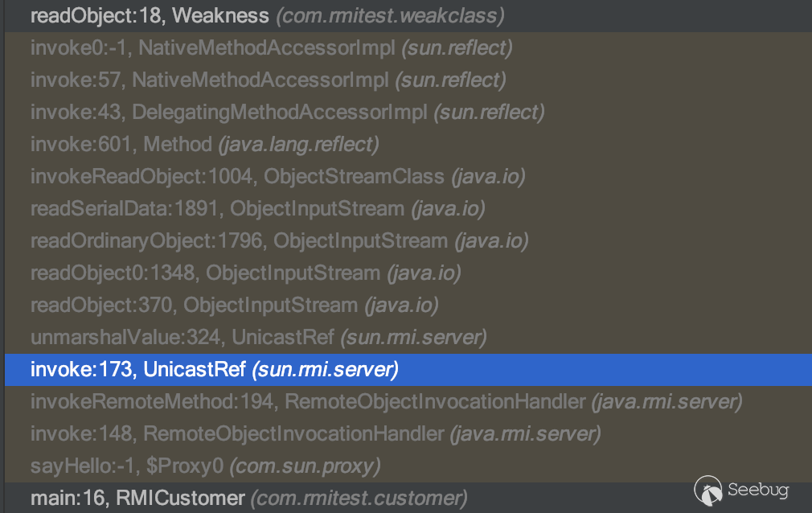Jump to invoke:148 RemoteObjectInvocationHandler frame

pyautogui.click(x=237, y=433)
